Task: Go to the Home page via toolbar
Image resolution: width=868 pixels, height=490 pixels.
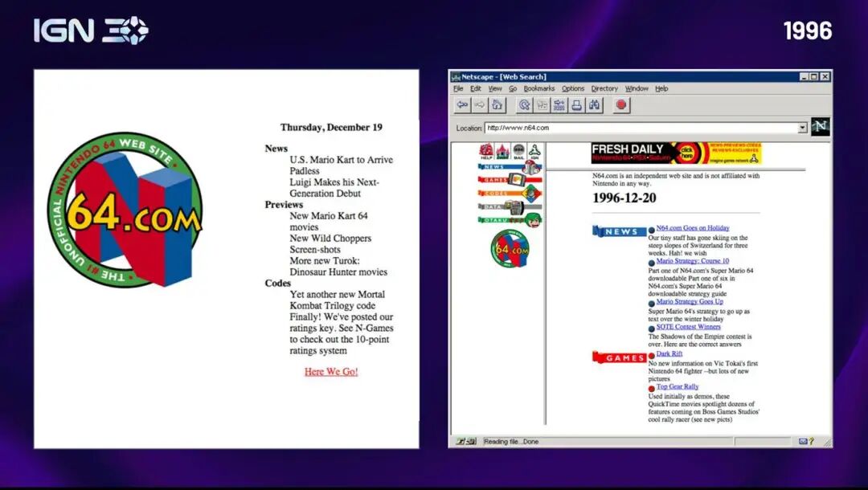Action: (x=497, y=105)
